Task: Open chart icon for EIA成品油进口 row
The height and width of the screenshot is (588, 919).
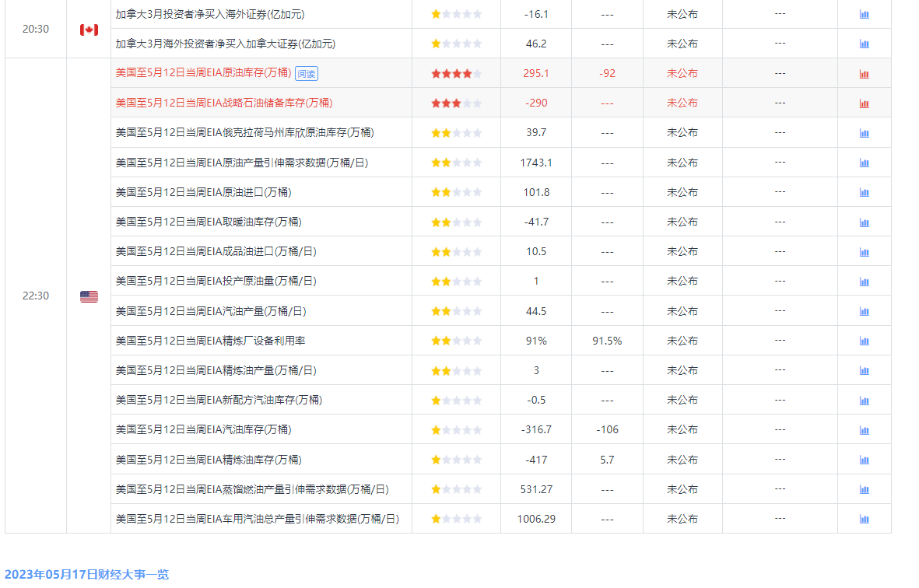Action: tap(864, 252)
